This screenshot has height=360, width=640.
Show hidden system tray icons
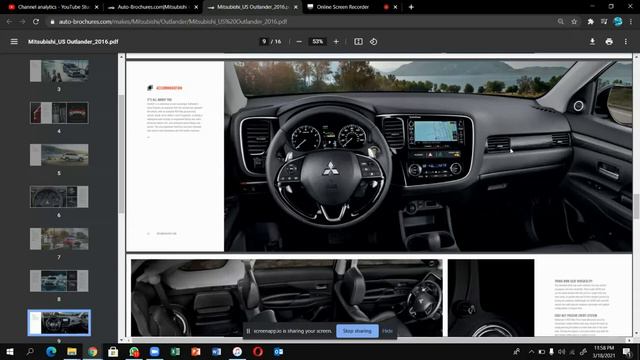pos(531,351)
